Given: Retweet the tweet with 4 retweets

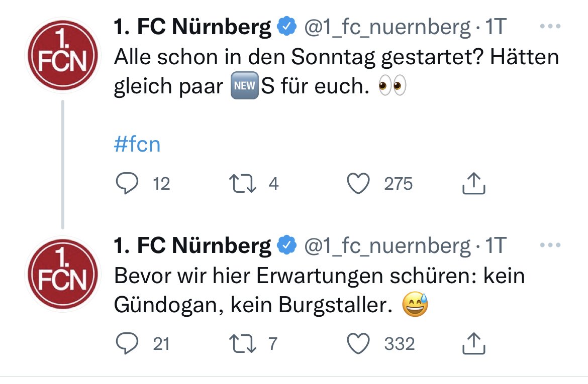Looking at the screenshot, I should coord(243,184).
